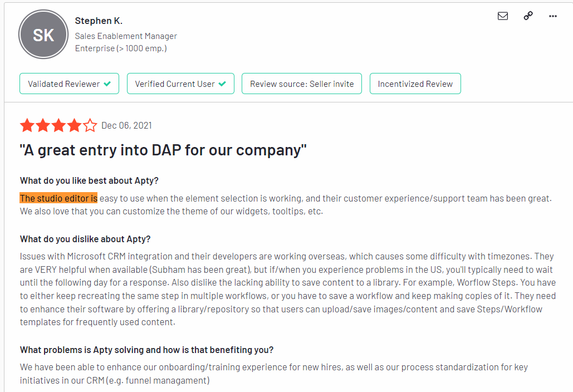Click the "What do you dislike about Apty?" heading
This screenshot has width=573, height=392.
coord(85,239)
